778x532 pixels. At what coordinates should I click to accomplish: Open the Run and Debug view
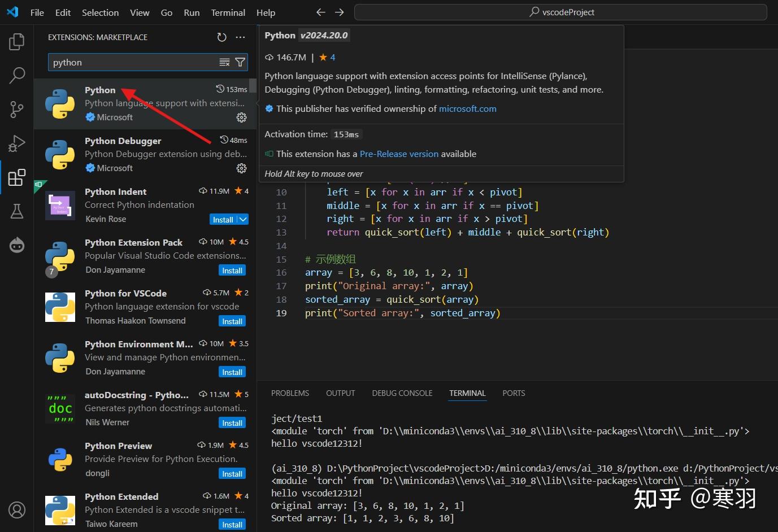pos(16,143)
